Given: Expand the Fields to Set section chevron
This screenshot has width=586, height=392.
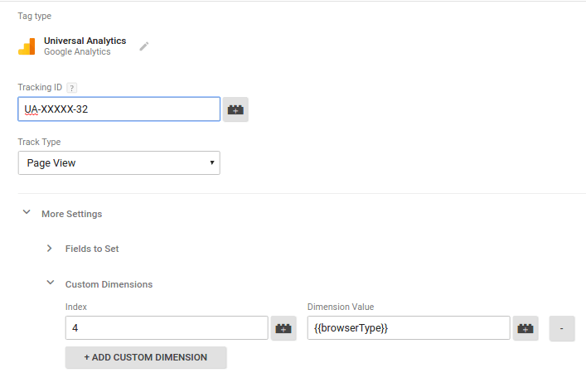Looking at the screenshot, I should tap(50, 248).
